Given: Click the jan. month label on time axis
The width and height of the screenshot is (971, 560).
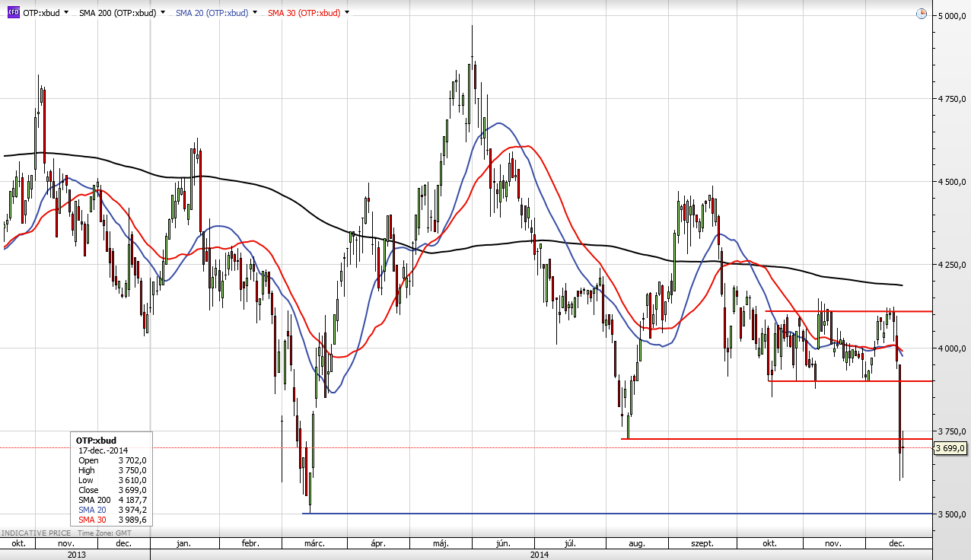Looking at the screenshot, I should coord(183,544).
